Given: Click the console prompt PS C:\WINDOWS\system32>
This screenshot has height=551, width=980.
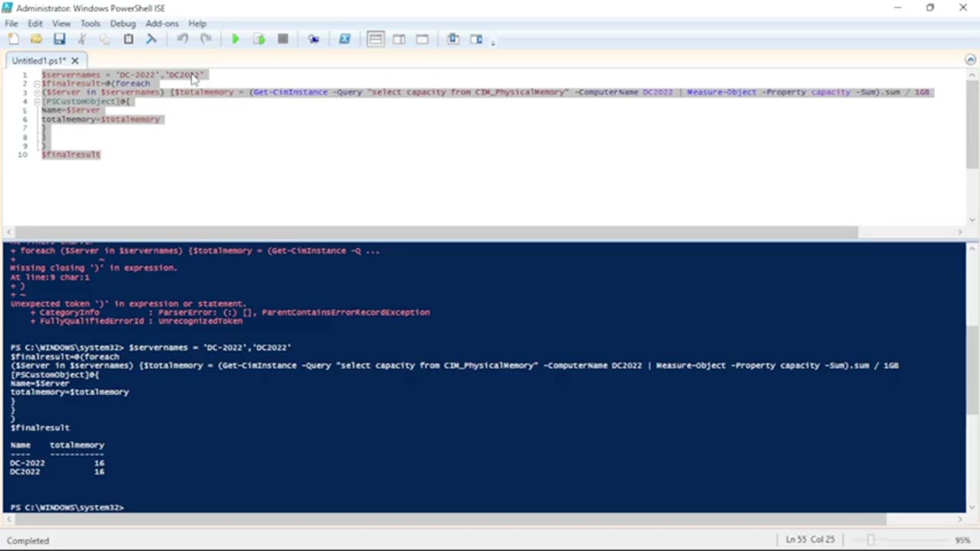Looking at the screenshot, I should (x=67, y=507).
